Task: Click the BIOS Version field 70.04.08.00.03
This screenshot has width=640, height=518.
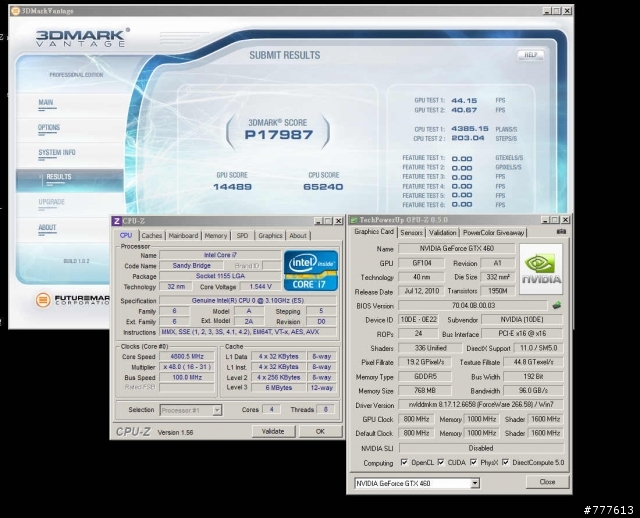Action: click(x=473, y=305)
